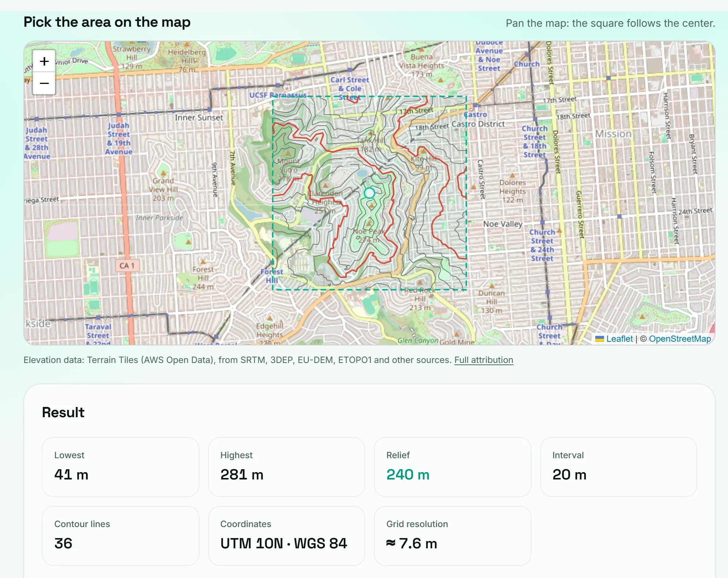728x578 pixels.
Task: Click the Judah Street & 19th Avenue label
Action: click(118, 138)
